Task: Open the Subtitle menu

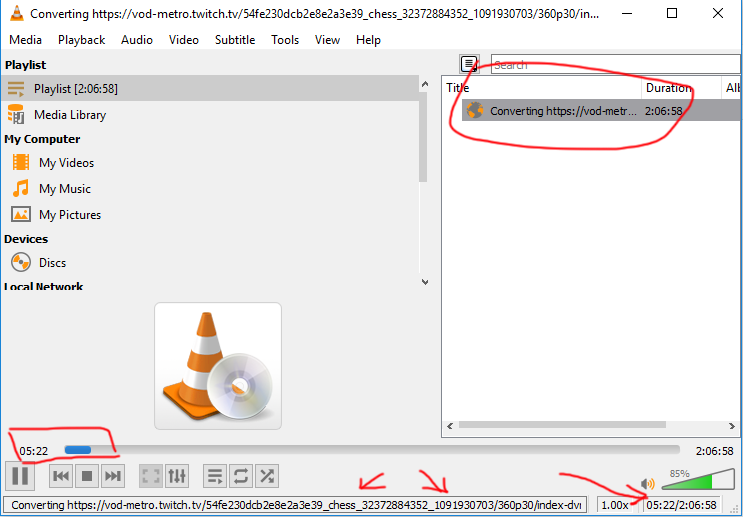Action: tap(234, 40)
